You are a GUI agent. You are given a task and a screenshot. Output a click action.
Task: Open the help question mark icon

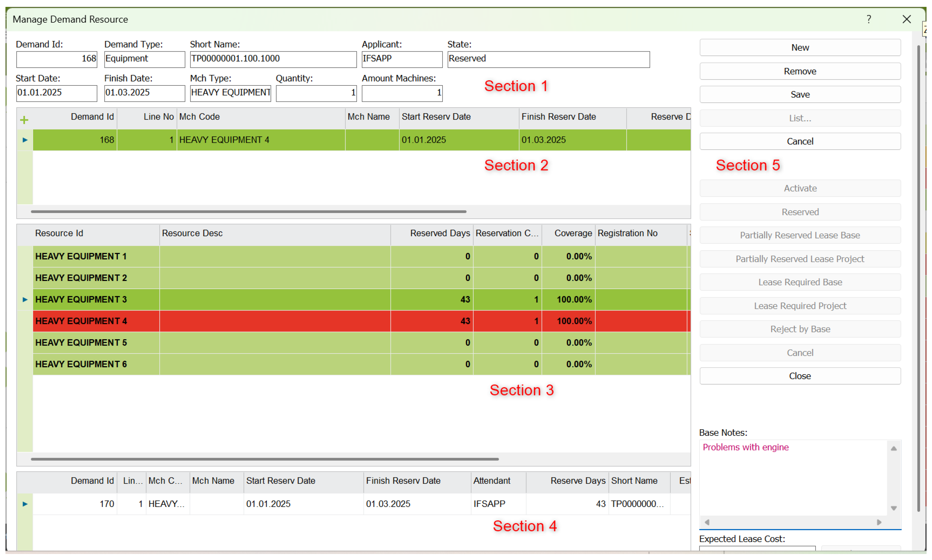coord(869,19)
